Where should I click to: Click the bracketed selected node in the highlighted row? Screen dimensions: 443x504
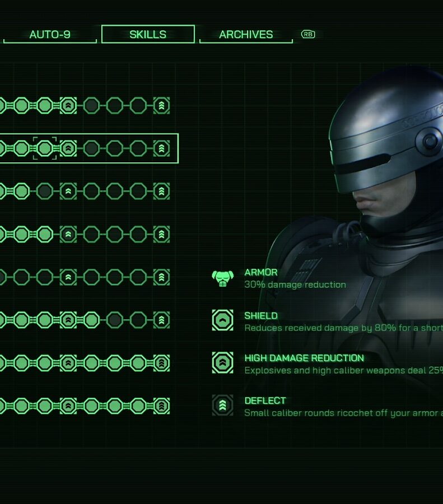[x=45, y=148]
